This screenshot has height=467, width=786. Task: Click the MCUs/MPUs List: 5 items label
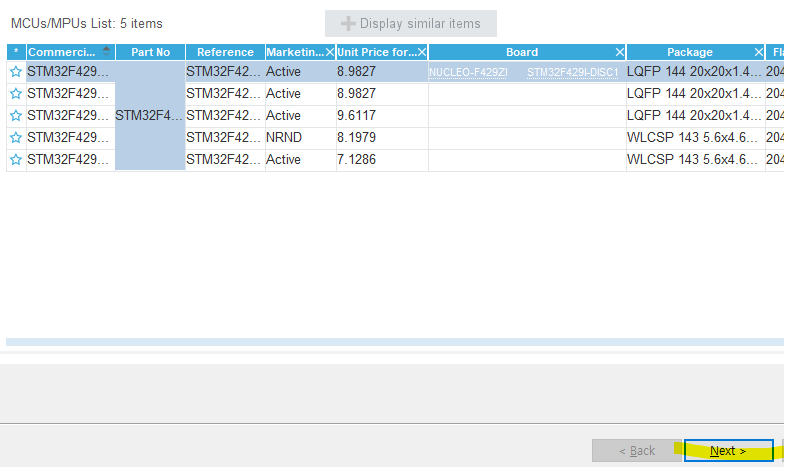[87, 24]
